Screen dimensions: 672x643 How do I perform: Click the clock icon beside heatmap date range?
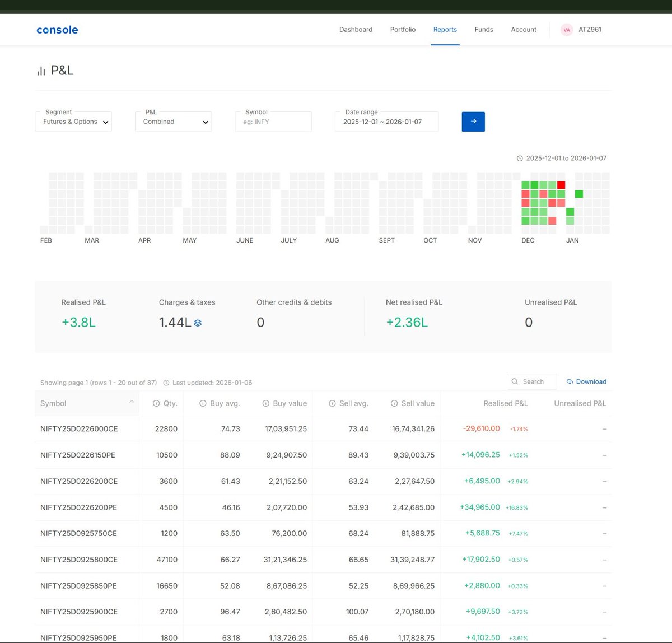520,159
